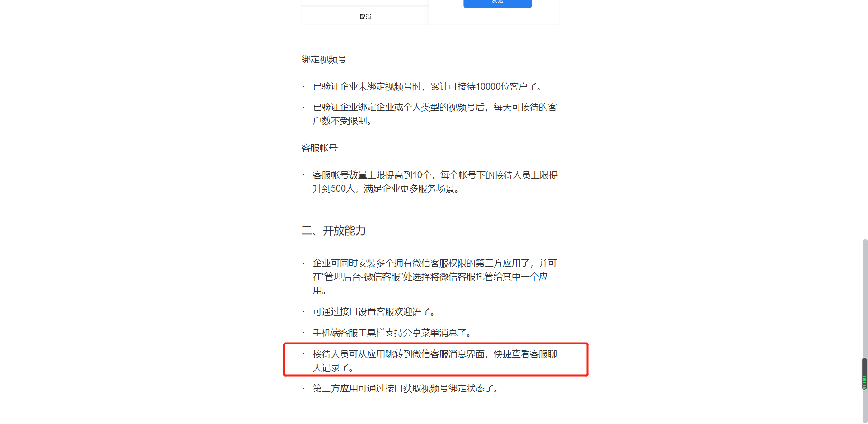Image resolution: width=868 pixels, height=424 pixels.
Task: Click the 二、开放能力 section title
Action: point(334,231)
